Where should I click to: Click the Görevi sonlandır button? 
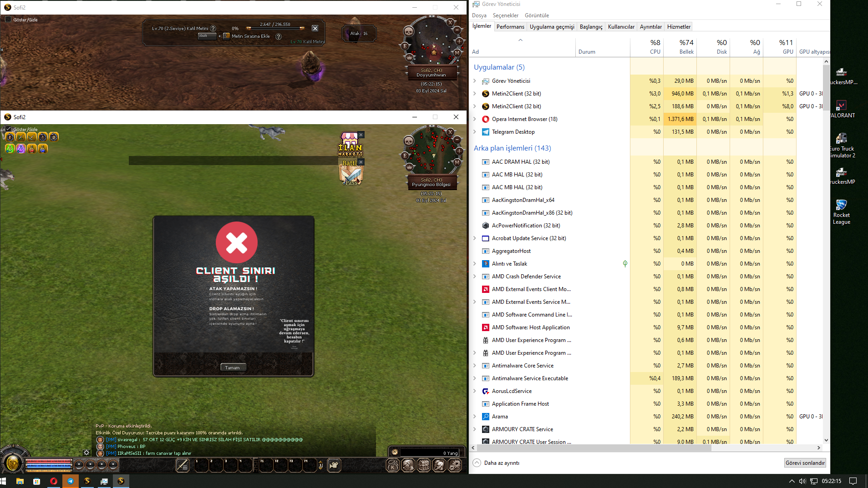point(805,463)
